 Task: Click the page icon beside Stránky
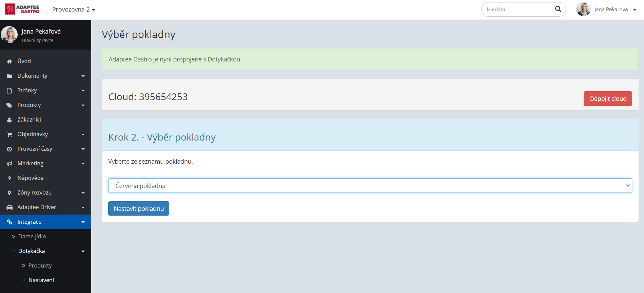coord(9,91)
